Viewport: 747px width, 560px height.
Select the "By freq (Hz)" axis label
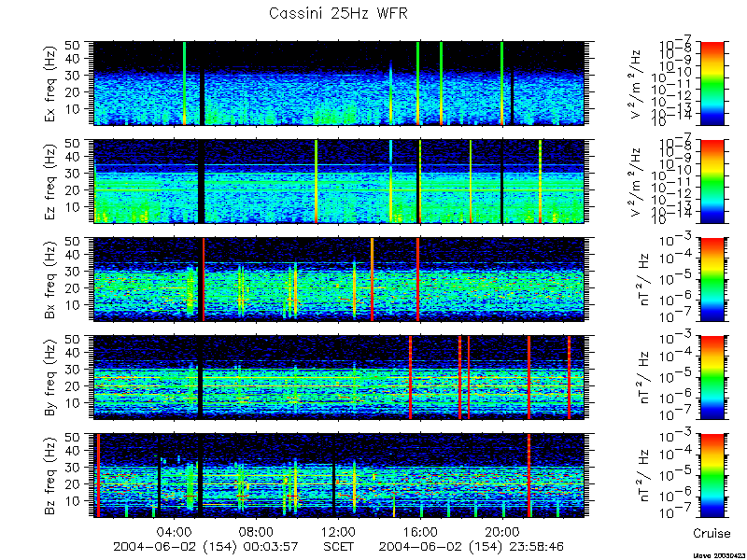[50, 378]
